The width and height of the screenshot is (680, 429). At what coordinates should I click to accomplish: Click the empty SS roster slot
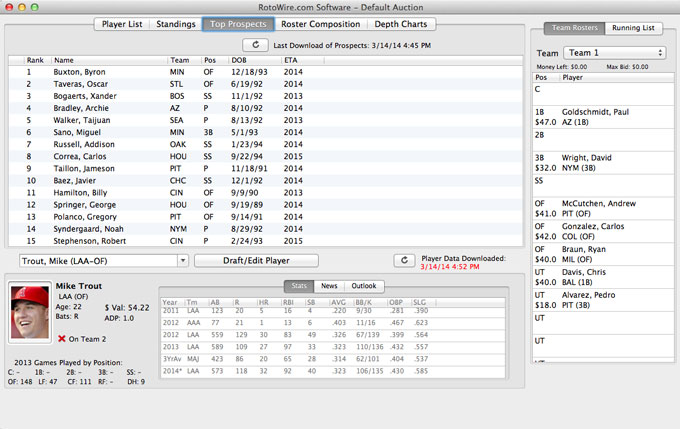(x=603, y=186)
